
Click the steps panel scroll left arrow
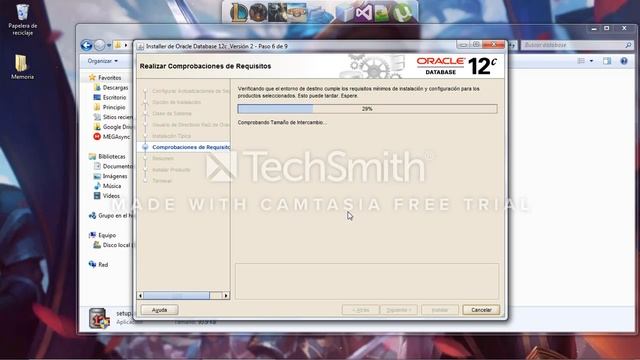coord(140,295)
